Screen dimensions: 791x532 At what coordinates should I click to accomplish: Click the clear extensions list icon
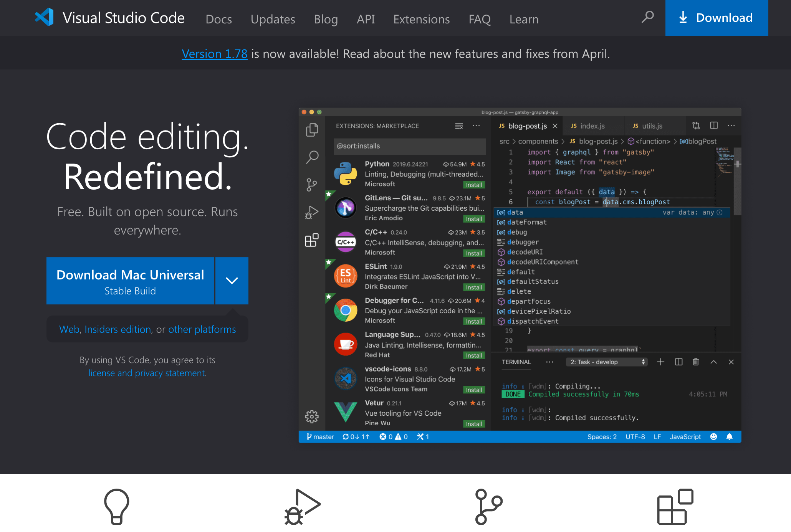(x=459, y=126)
